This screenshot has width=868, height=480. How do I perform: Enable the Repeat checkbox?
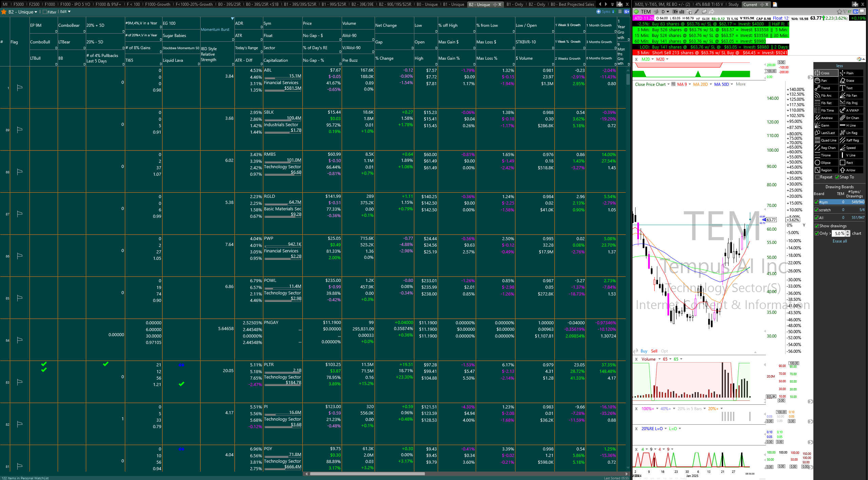817,177
